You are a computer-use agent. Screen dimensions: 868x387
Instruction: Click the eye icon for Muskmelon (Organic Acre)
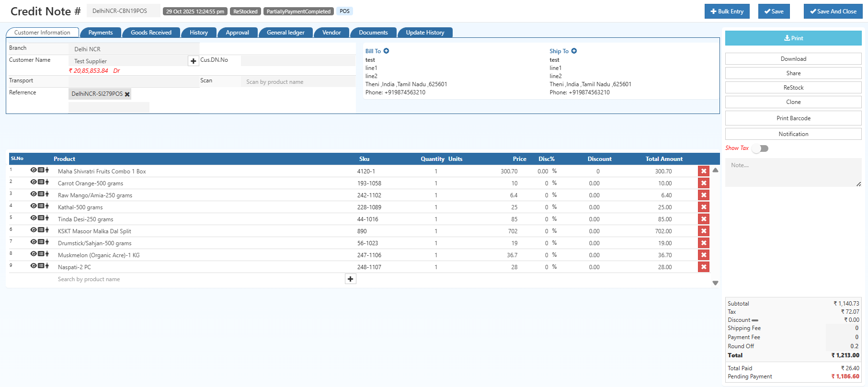(x=34, y=254)
